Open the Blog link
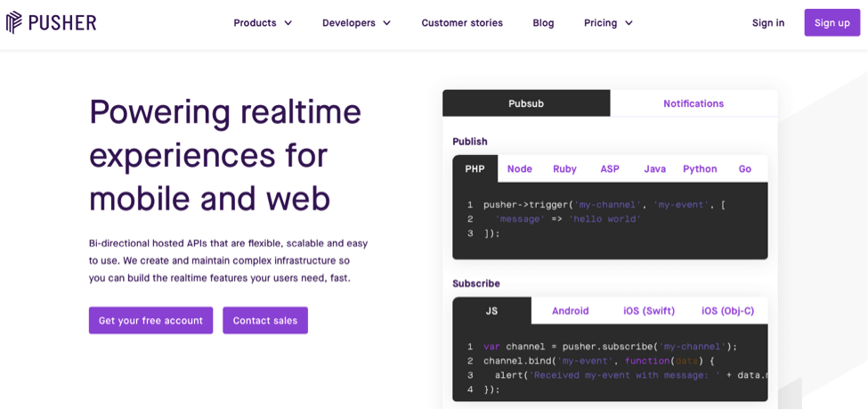Screen dimensions: 868x410 point(543,22)
